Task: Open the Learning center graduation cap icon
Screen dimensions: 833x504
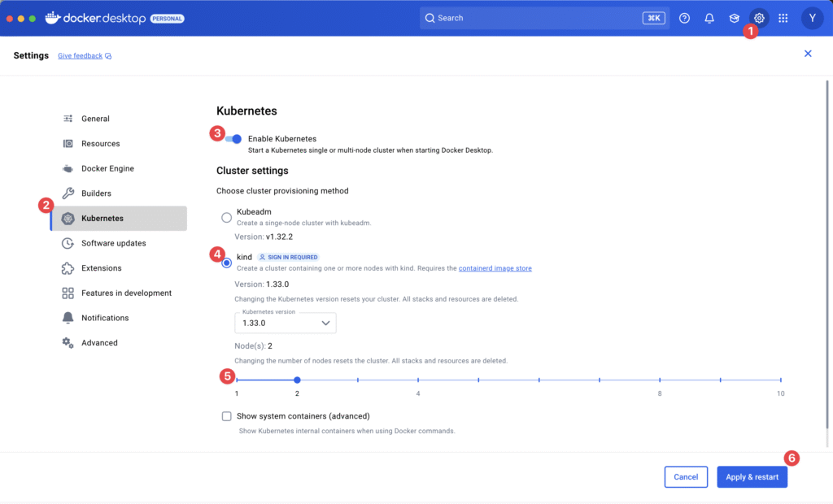Action: point(735,18)
